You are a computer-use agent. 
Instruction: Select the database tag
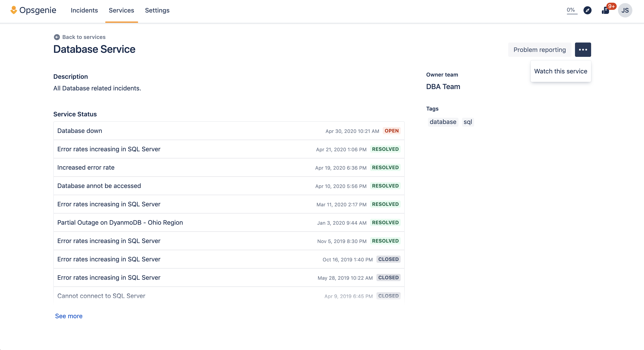tap(443, 122)
